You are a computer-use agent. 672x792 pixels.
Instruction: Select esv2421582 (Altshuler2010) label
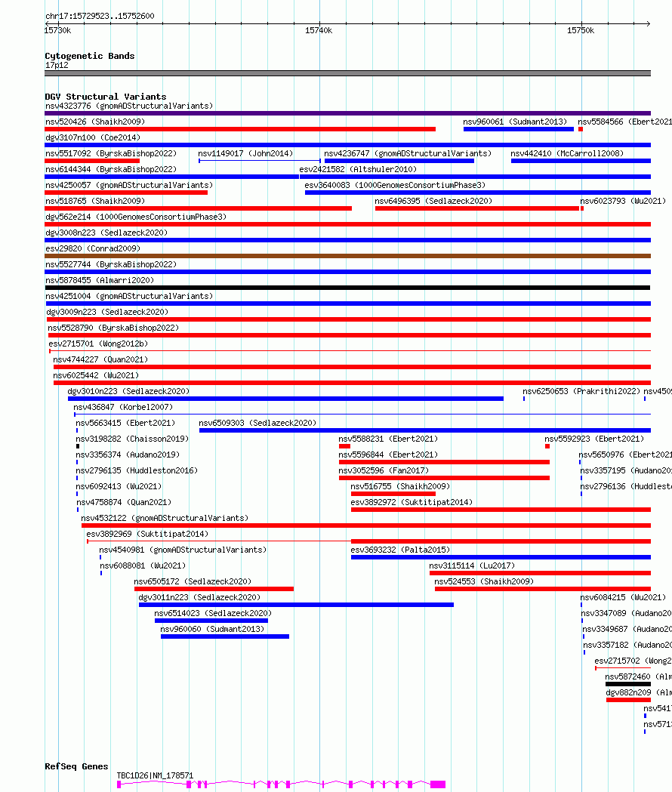(358, 169)
